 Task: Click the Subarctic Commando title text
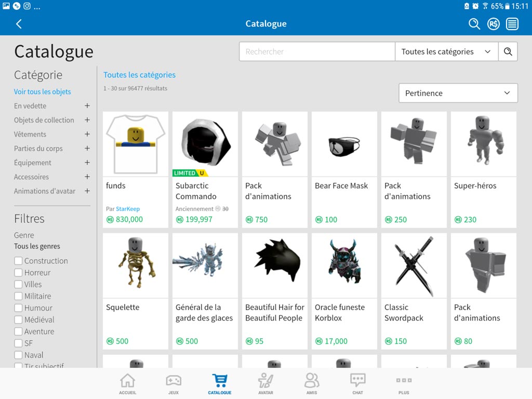click(x=196, y=191)
